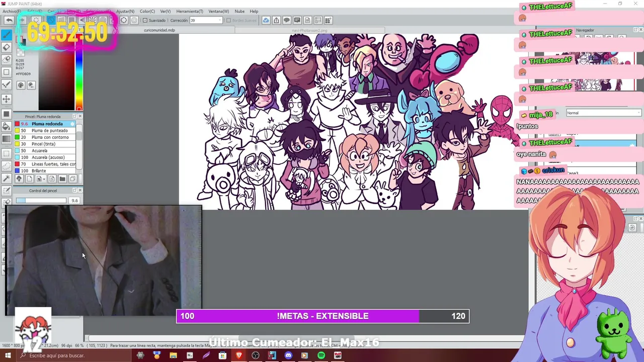
Task: Undock the Control del pincel panel
Action: coord(74,190)
